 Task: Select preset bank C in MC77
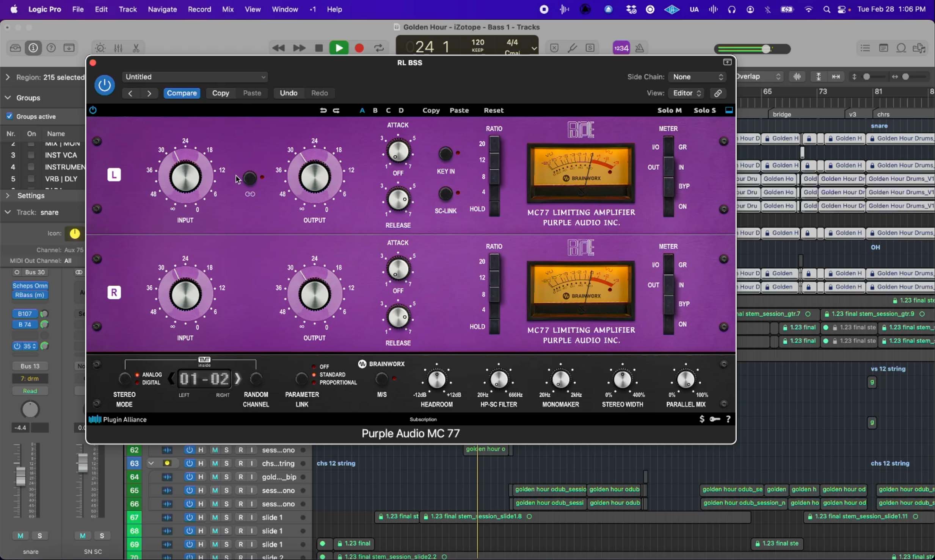coord(388,110)
